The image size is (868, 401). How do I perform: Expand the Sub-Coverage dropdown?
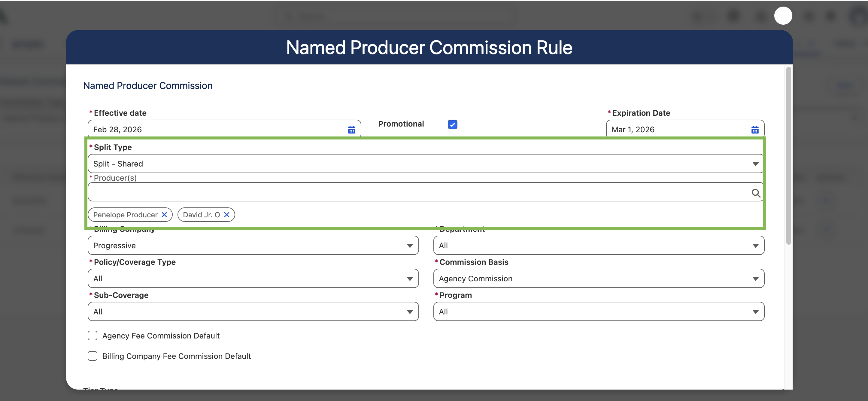[253, 312]
